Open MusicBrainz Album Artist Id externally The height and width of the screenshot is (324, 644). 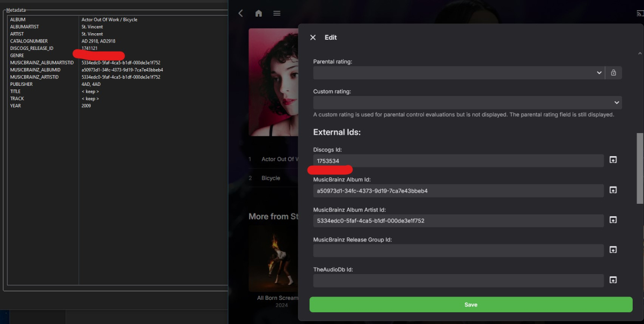point(613,219)
